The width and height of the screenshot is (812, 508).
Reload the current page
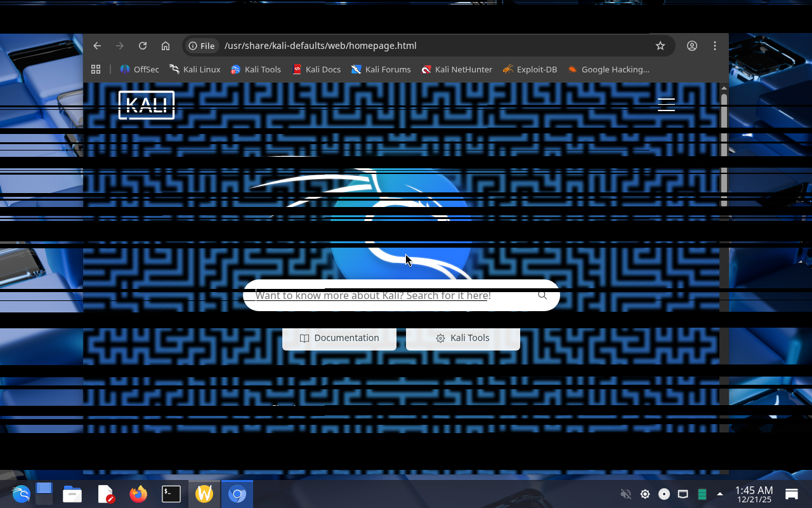click(x=143, y=46)
